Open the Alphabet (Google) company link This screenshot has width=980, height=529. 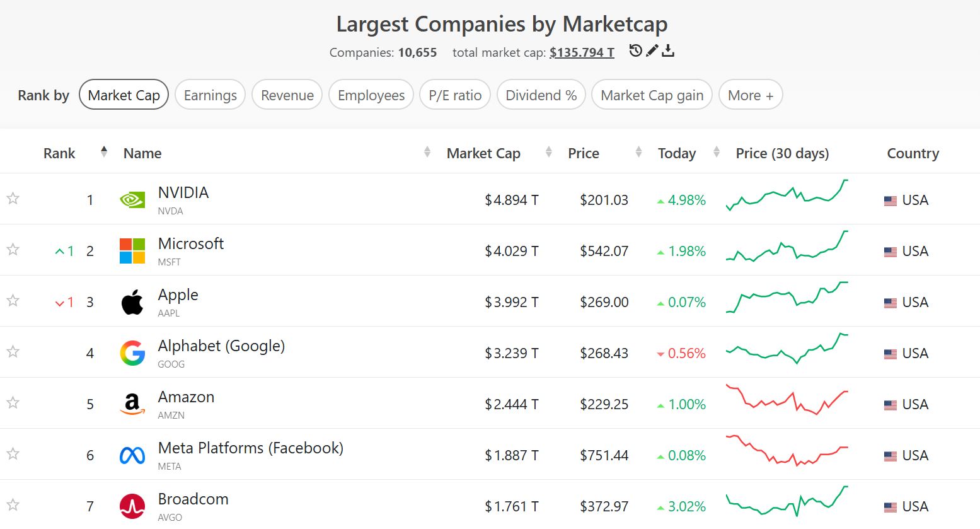point(221,346)
